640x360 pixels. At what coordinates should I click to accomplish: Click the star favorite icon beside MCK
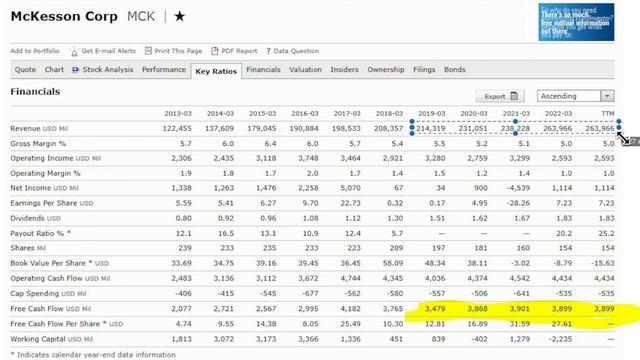[x=180, y=16]
